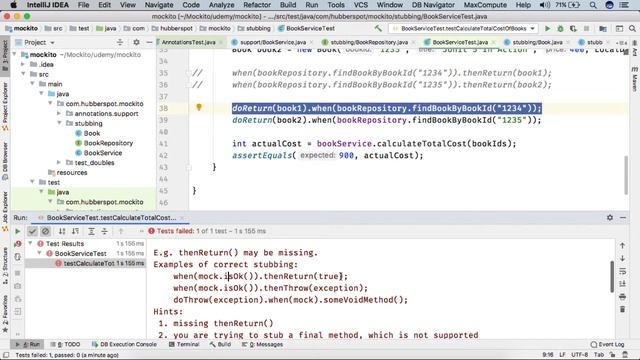Collapse the src folder
The width and height of the screenshot is (640, 360).
(x=23, y=74)
